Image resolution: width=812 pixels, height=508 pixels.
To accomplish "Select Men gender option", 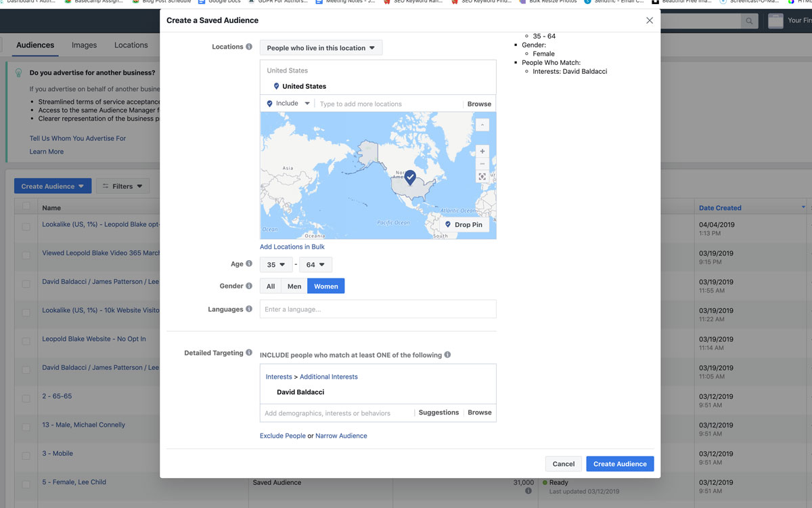I will (x=294, y=287).
